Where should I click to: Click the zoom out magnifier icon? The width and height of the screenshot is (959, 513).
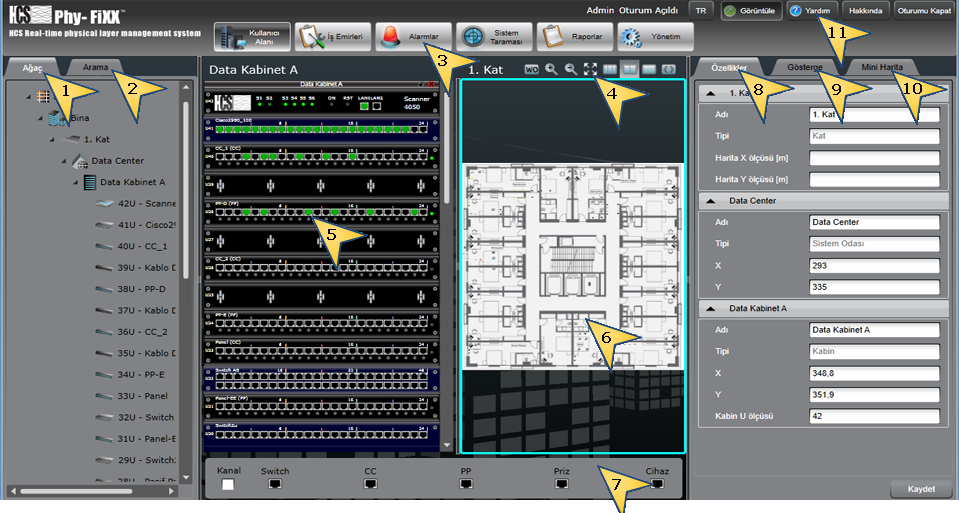click(x=570, y=70)
